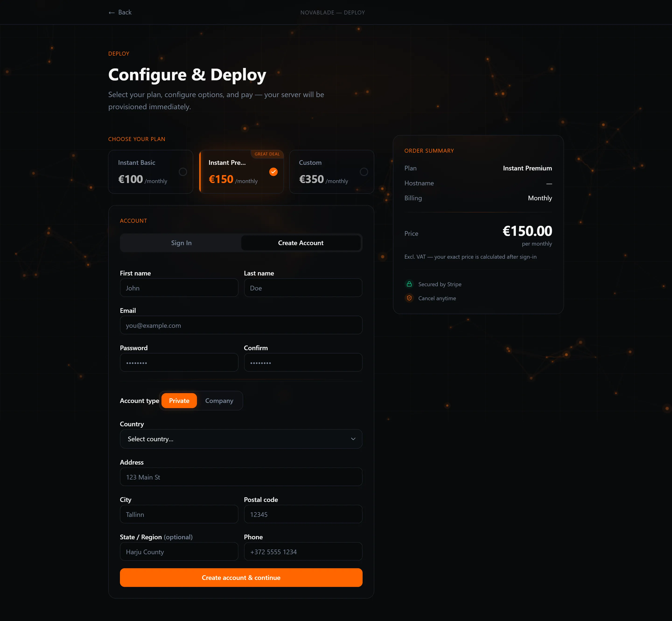The width and height of the screenshot is (672, 621).
Task: Click the Phone number field
Action: pos(303,551)
